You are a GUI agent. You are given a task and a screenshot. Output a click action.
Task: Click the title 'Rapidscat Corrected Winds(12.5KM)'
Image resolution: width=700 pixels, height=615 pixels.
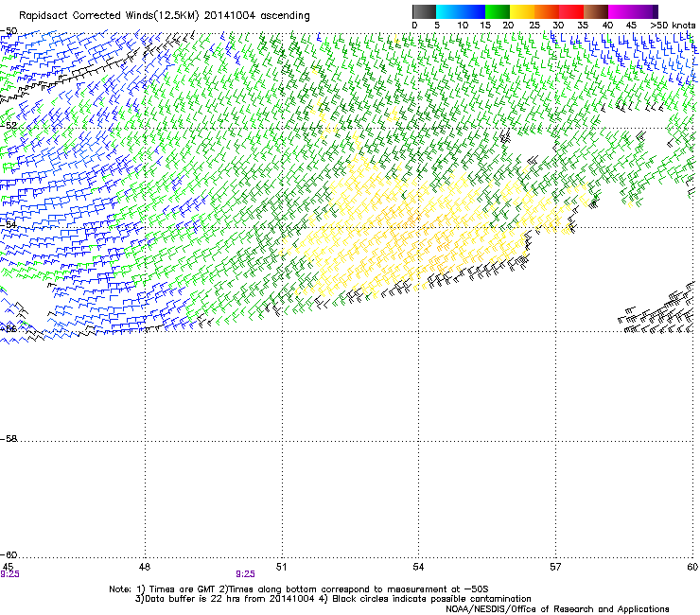(109, 16)
